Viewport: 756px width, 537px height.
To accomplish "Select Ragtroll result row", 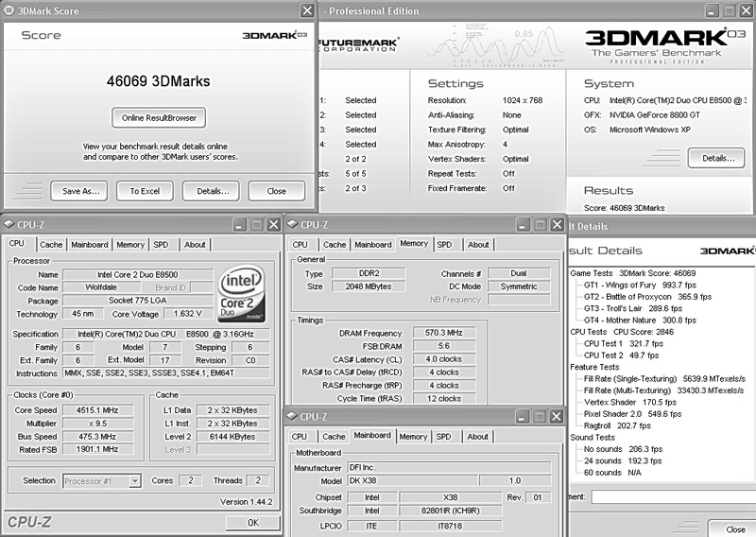I will pos(617,425).
